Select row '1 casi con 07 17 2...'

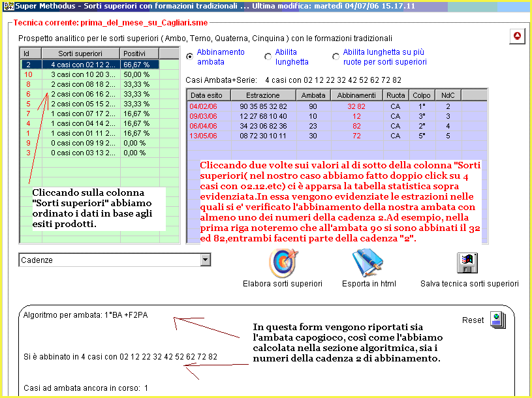[x=90, y=114]
